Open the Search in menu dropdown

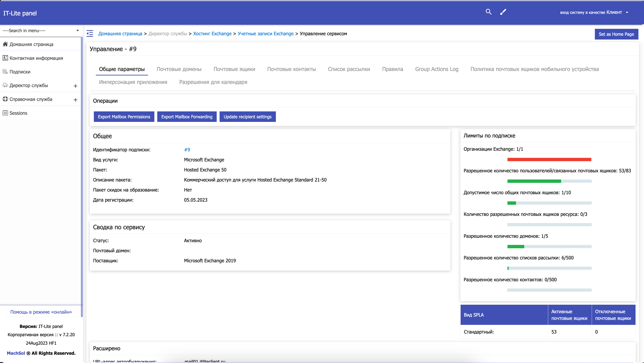(41, 31)
